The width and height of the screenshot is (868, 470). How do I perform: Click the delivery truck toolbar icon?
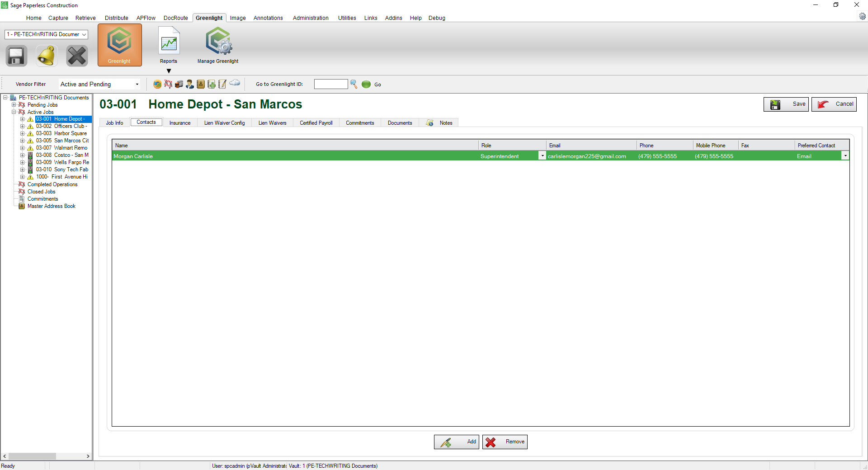pyautogui.click(x=179, y=84)
